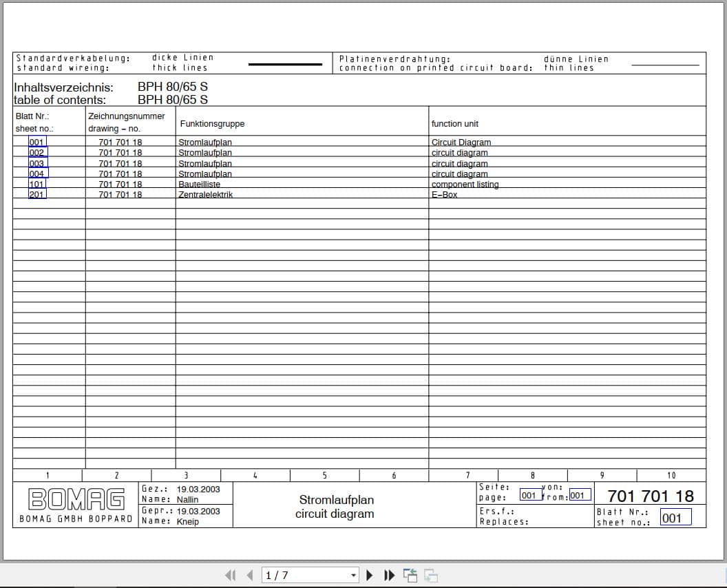The width and height of the screenshot is (727, 588).
Task: Click the 001 link beside Blatt Nr. in the title block
Action: [x=675, y=518]
